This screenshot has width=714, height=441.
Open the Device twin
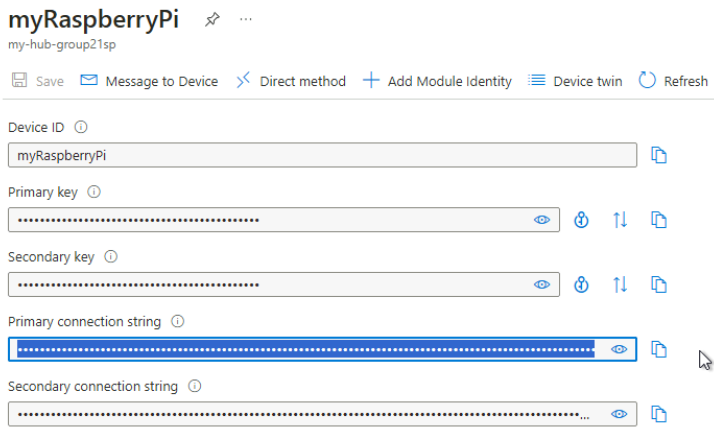tap(575, 81)
